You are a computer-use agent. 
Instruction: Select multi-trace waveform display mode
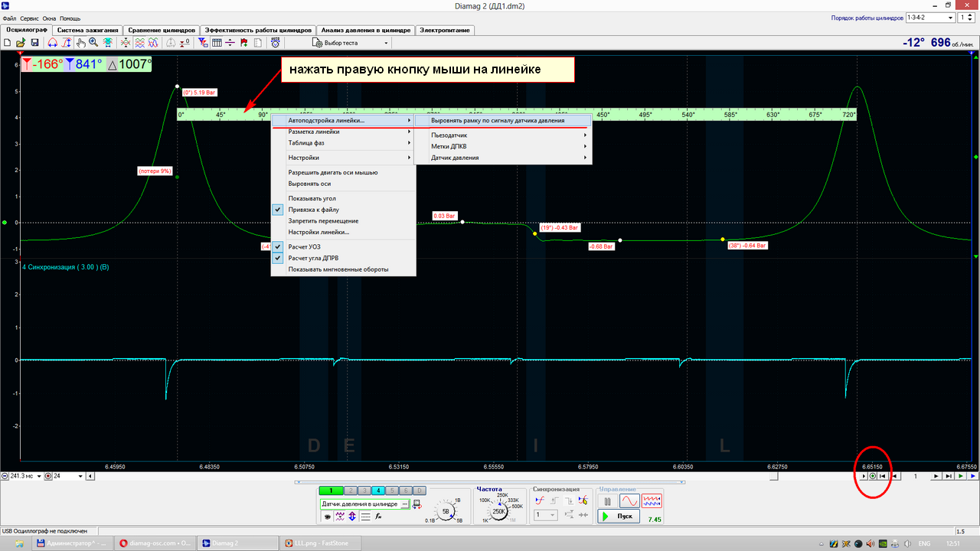click(652, 500)
